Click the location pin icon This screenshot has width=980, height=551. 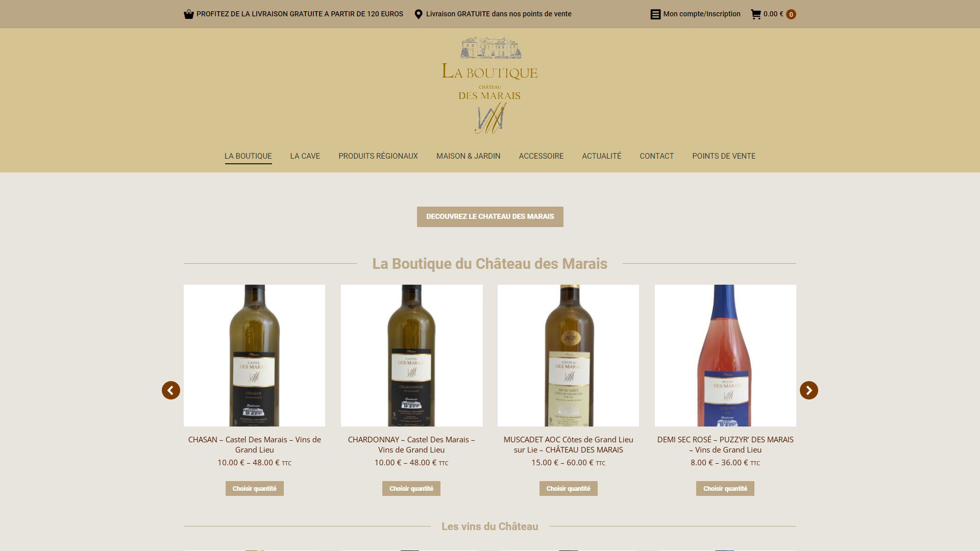(x=419, y=14)
